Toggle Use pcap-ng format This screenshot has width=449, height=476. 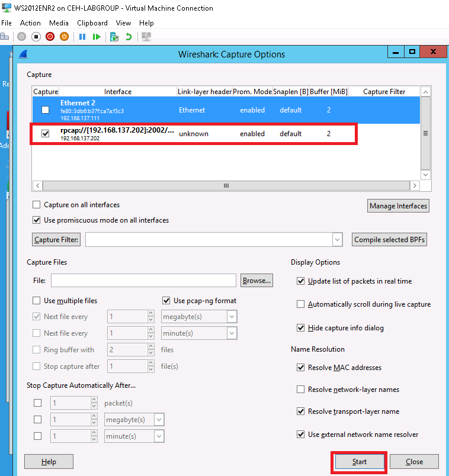click(x=166, y=301)
